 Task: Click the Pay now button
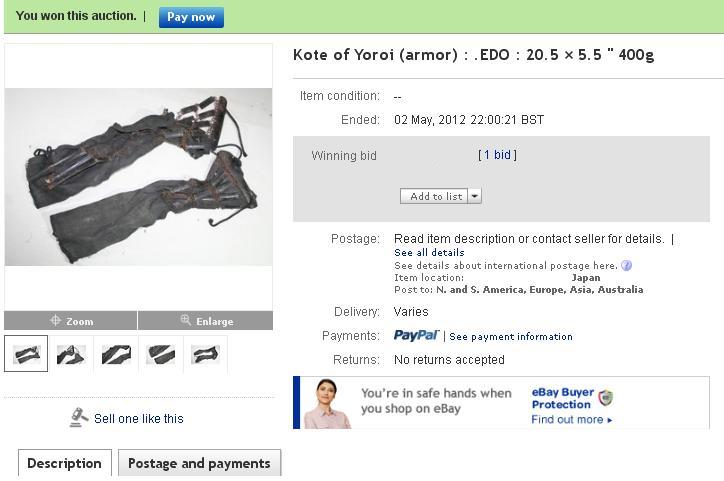pos(191,17)
